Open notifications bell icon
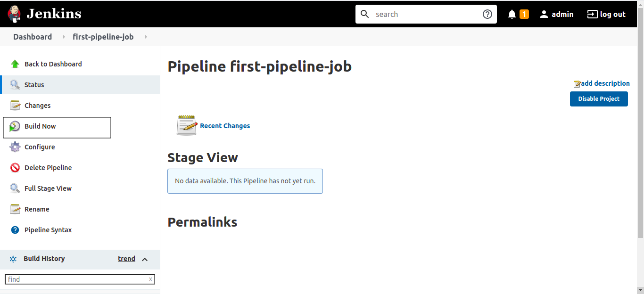Viewport: 644px width, 294px height. tap(512, 15)
